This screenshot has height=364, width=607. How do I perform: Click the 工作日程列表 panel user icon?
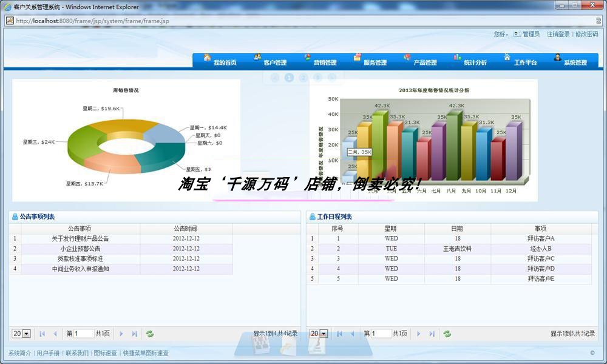[x=313, y=217]
